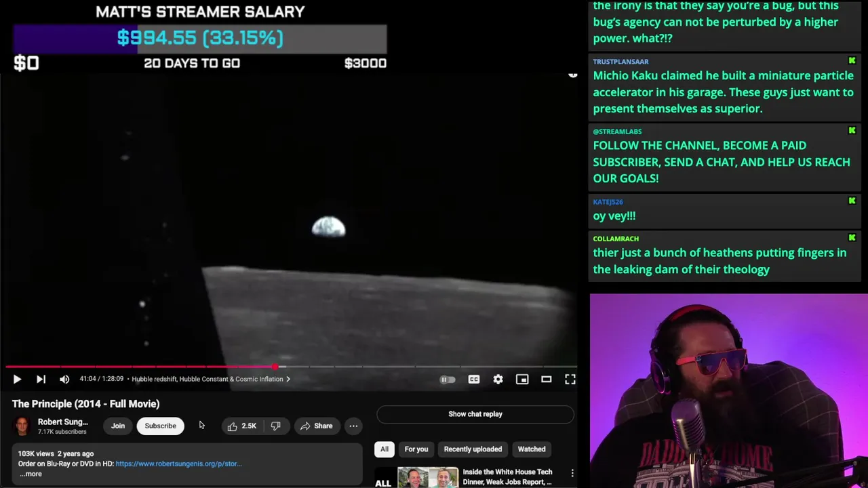Select the Watched filter chip

pos(532,449)
